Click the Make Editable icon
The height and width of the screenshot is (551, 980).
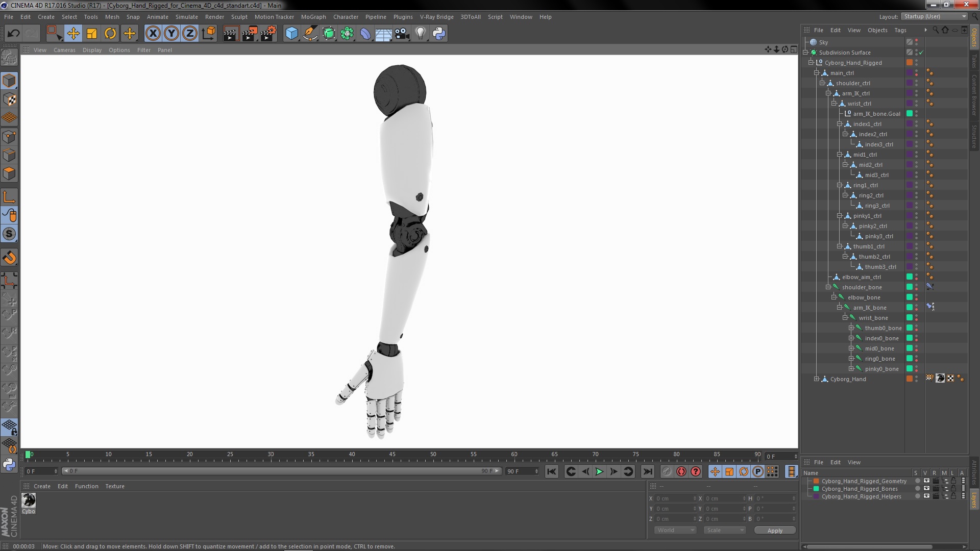coord(9,58)
